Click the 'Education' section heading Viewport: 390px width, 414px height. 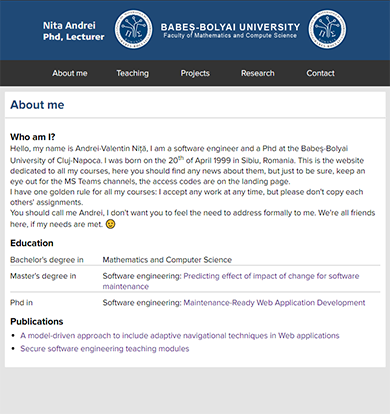[32, 243]
